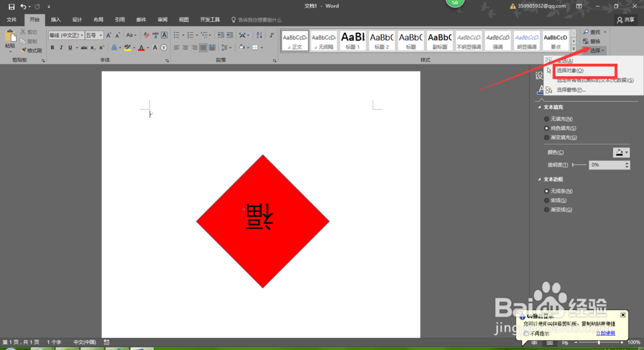644x350 pixels.
Task: Click the 告诉我你想要做什么 search box
Action: [x=257, y=20]
